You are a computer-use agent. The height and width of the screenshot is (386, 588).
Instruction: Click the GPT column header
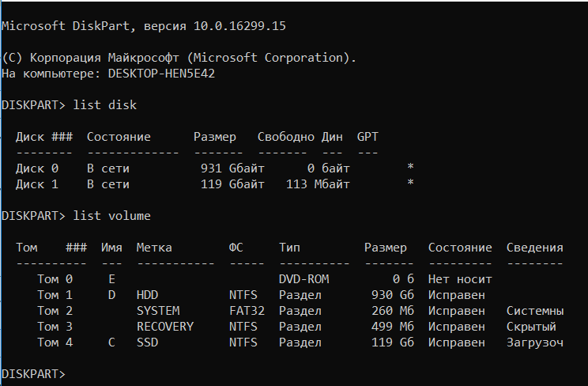367,137
